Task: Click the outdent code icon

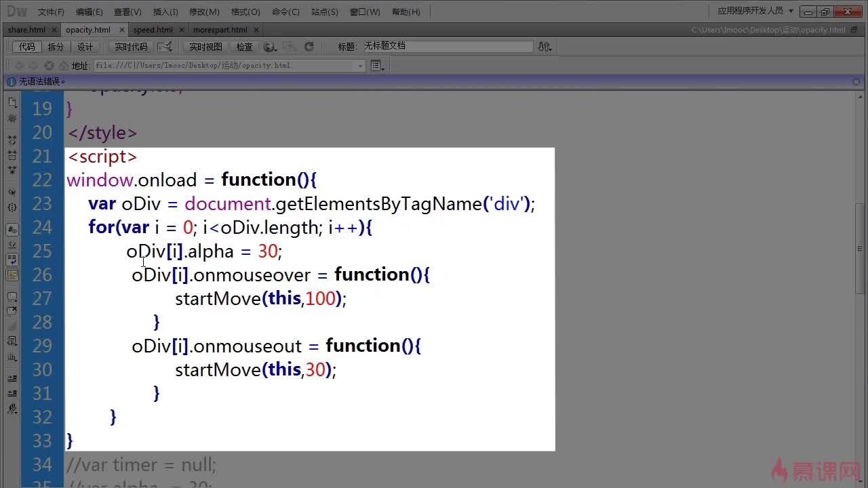Action: coord(12,394)
